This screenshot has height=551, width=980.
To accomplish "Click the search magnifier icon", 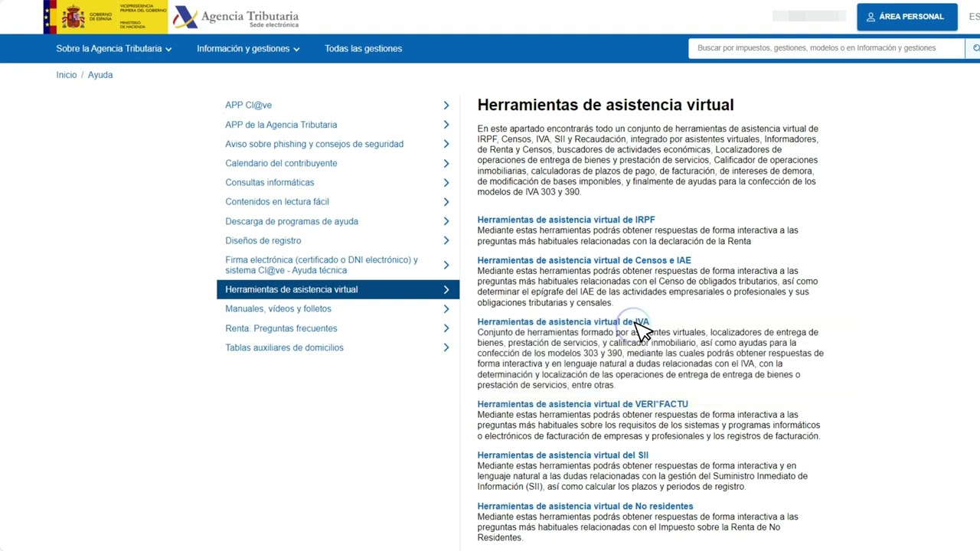I will point(975,48).
